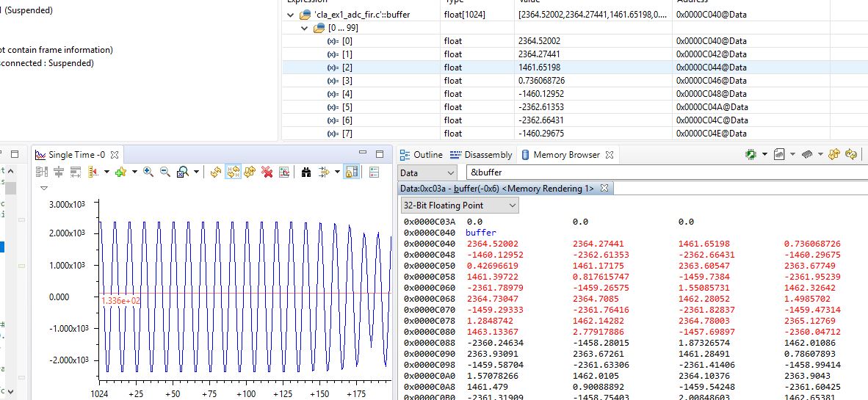
Task: Zoom out on the graph
Action: pyautogui.click(x=164, y=172)
